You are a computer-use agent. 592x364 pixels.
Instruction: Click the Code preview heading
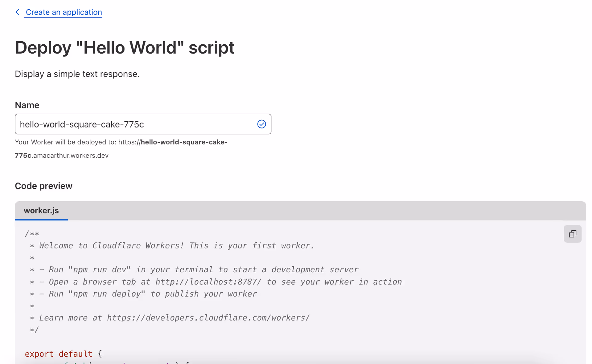click(x=43, y=186)
